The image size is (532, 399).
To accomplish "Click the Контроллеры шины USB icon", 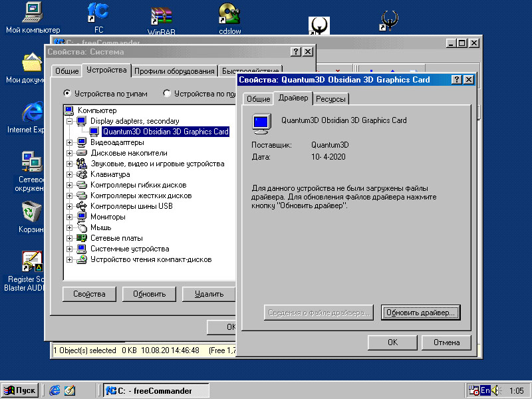I will [x=81, y=206].
